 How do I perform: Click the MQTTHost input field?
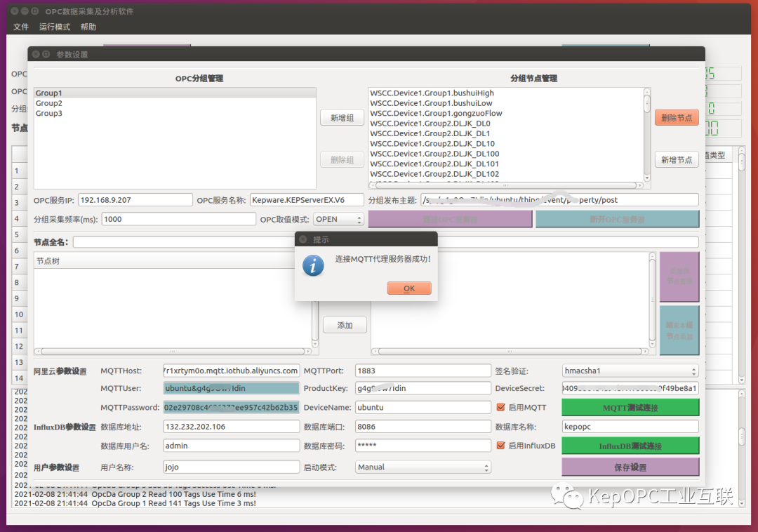[x=231, y=371]
